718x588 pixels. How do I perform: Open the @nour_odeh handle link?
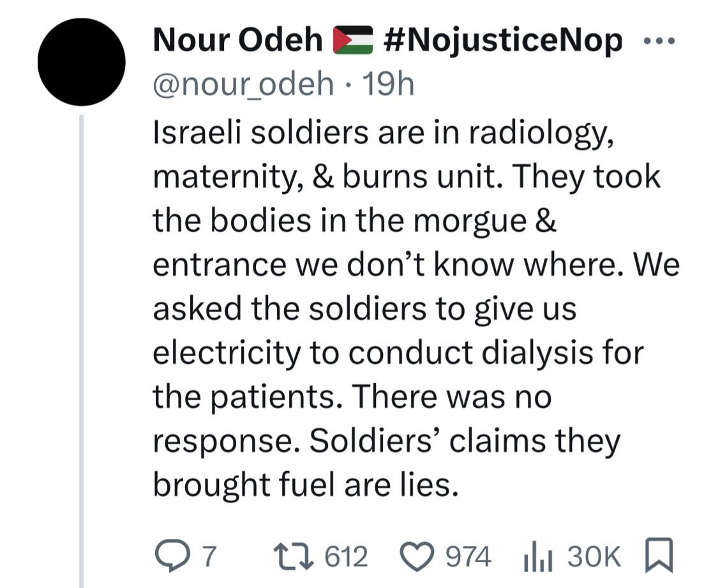click(x=243, y=84)
